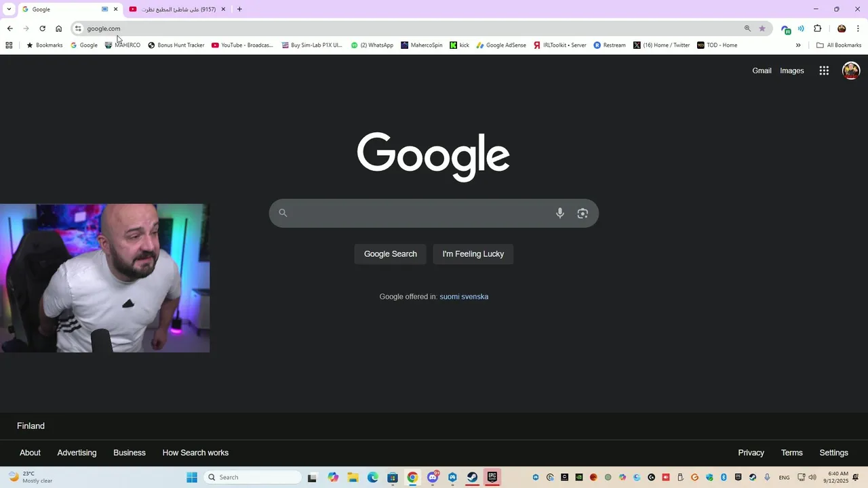Open the kick bookmark
The width and height of the screenshot is (868, 488).
[x=460, y=45]
